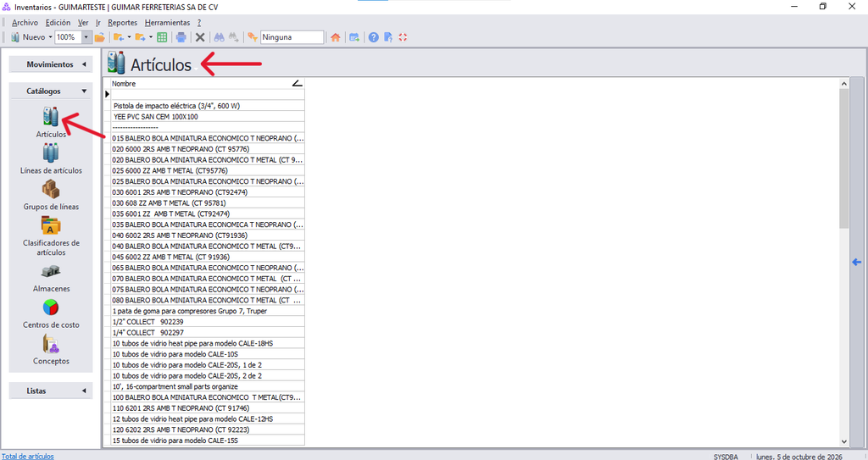Click the delete X toolbar icon

[200, 37]
